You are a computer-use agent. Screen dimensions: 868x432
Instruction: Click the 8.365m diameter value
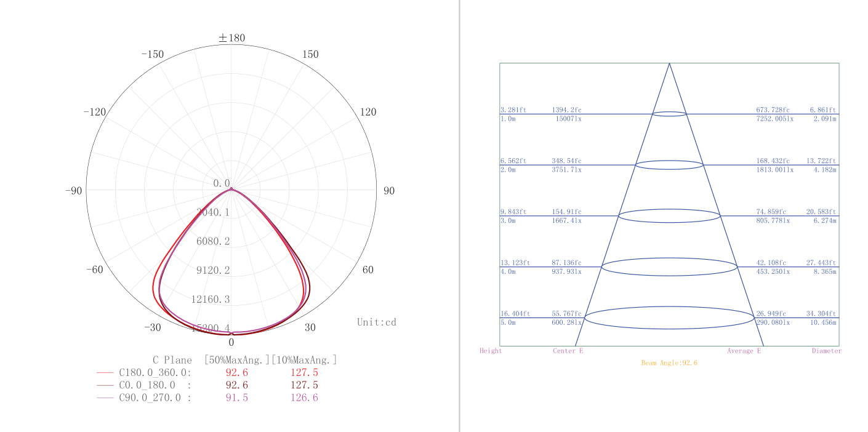(825, 271)
